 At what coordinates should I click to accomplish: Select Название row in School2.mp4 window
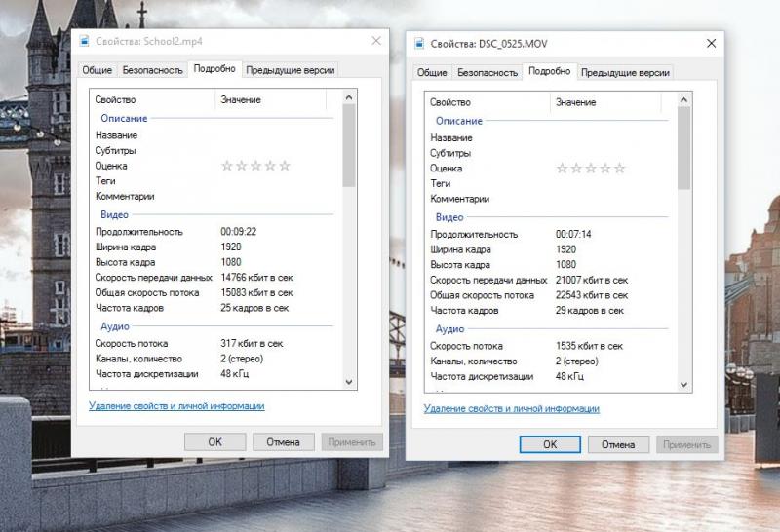pos(216,135)
